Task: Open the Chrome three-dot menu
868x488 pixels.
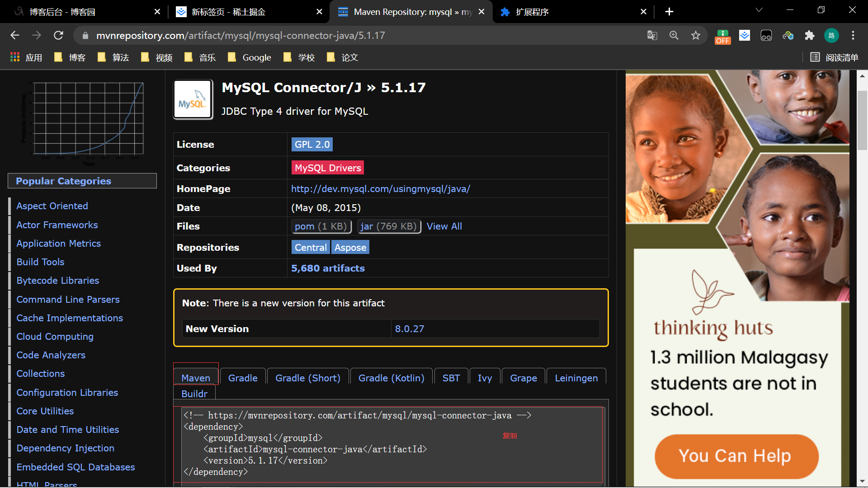Action: tap(853, 35)
